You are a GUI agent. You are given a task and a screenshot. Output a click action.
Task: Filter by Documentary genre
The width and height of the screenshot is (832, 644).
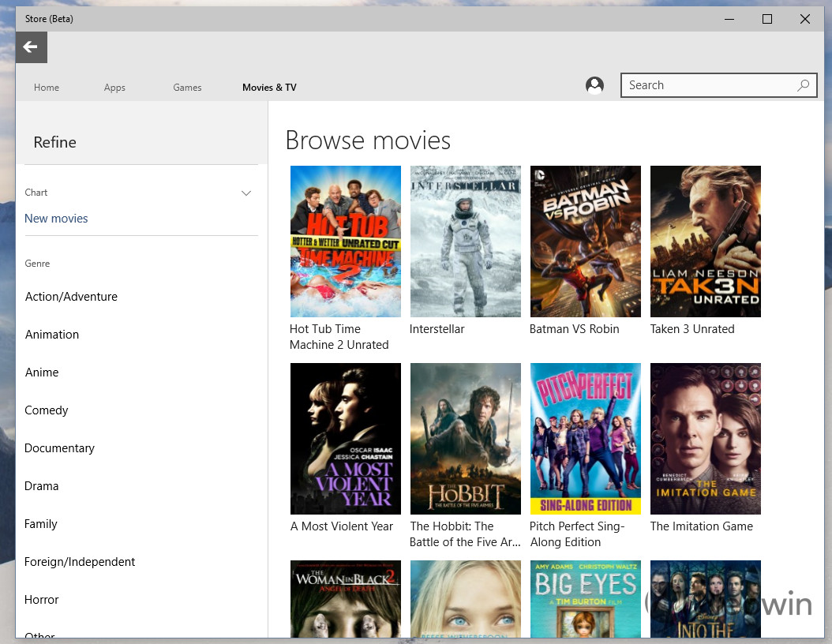coord(59,448)
